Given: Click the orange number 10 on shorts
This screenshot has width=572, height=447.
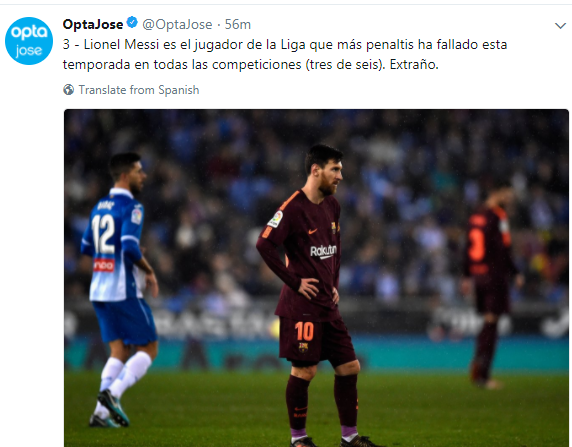Looking at the screenshot, I should pyautogui.click(x=304, y=331).
